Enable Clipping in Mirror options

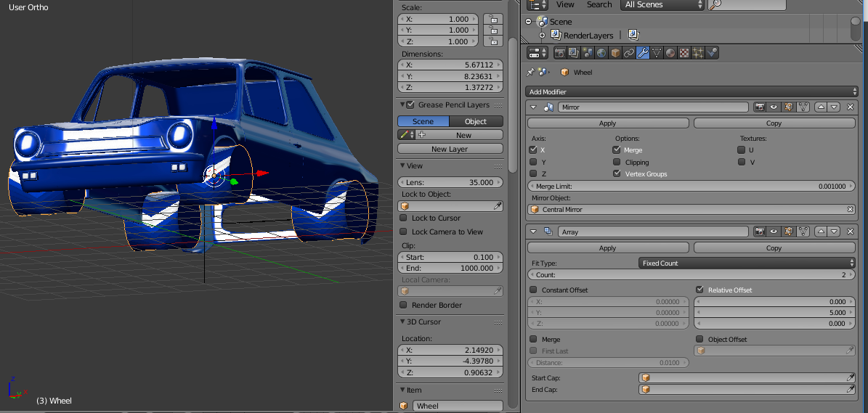tap(617, 163)
